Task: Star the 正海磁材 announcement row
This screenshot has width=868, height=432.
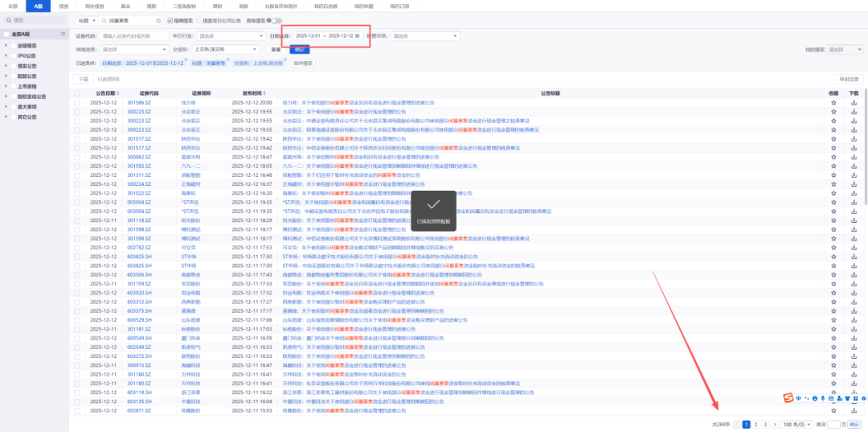Action: [833, 184]
